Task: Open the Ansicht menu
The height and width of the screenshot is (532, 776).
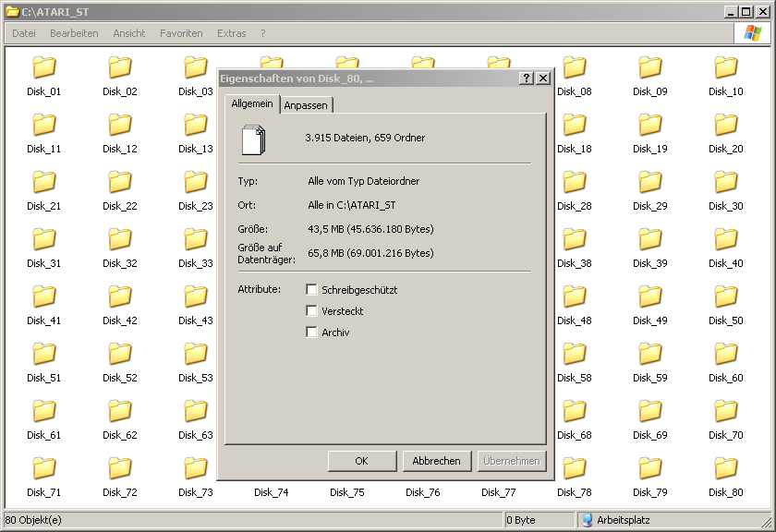Action: click(128, 33)
